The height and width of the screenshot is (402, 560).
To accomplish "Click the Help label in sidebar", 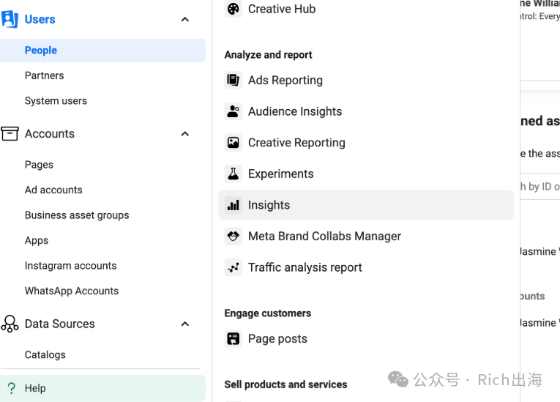I will [x=35, y=388].
